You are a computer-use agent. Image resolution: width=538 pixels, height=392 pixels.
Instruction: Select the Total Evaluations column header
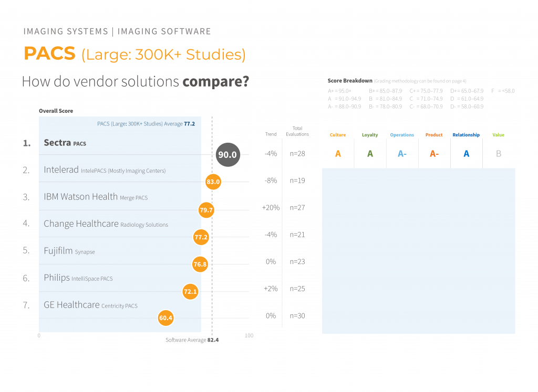(x=297, y=131)
